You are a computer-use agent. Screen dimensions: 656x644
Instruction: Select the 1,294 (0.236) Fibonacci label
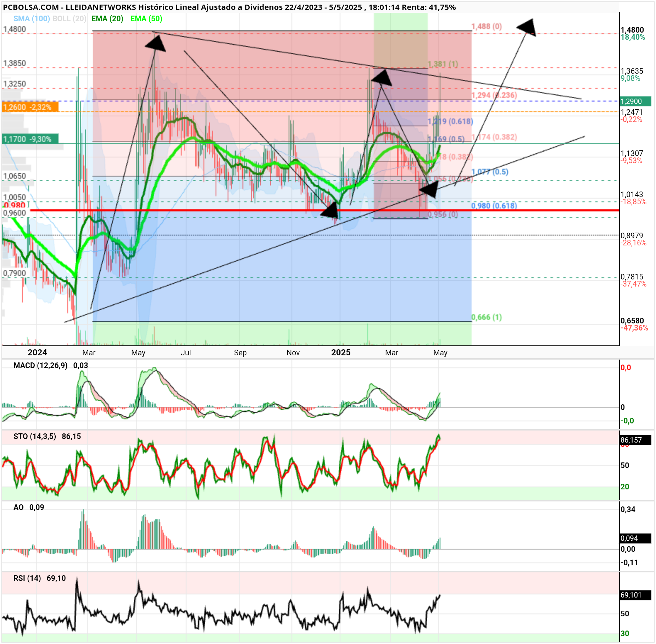[494, 95]
